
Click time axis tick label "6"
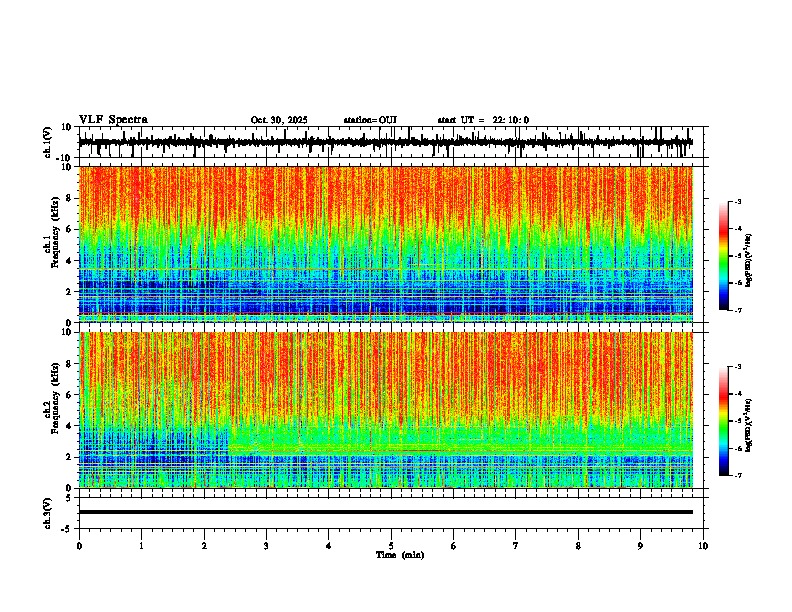coord(454,546)
